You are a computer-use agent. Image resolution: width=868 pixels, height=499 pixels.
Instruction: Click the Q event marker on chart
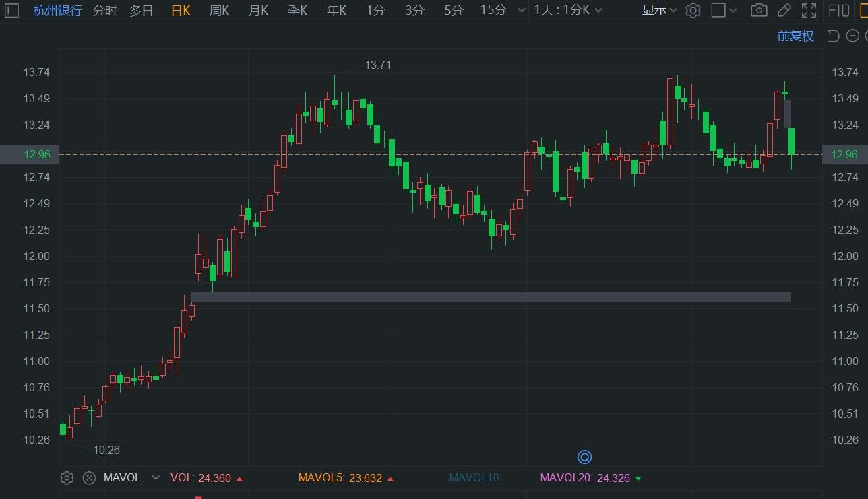point(584,457)
